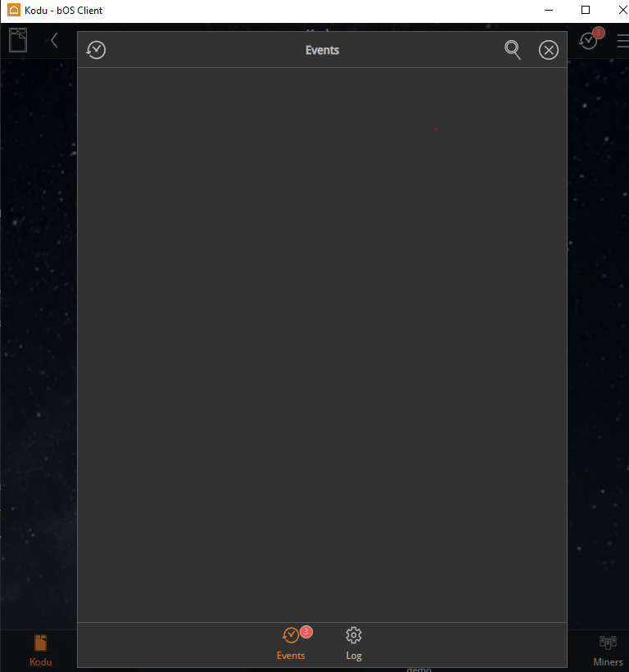629x672 pixels.
Task: Select the Kodu tab in bottom bar
Action: point(40,651)
